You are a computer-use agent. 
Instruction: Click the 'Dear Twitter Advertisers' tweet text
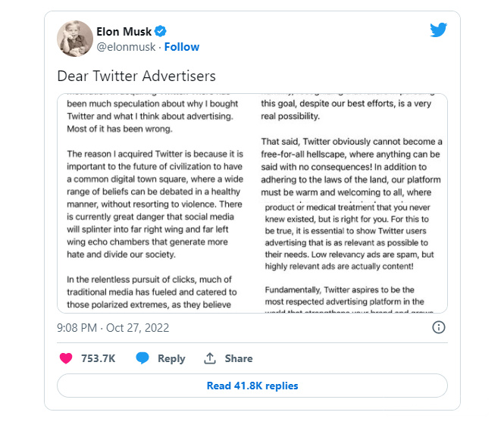coord(136,76)
